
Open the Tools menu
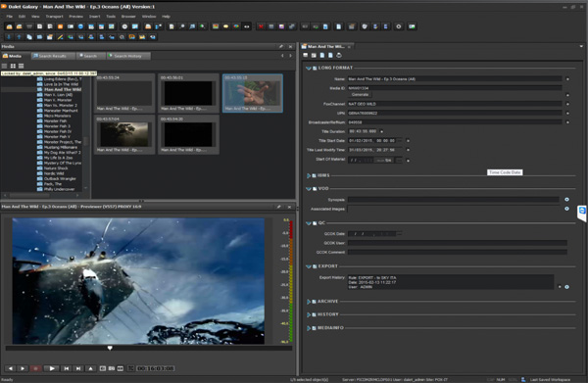coord(111,17)
